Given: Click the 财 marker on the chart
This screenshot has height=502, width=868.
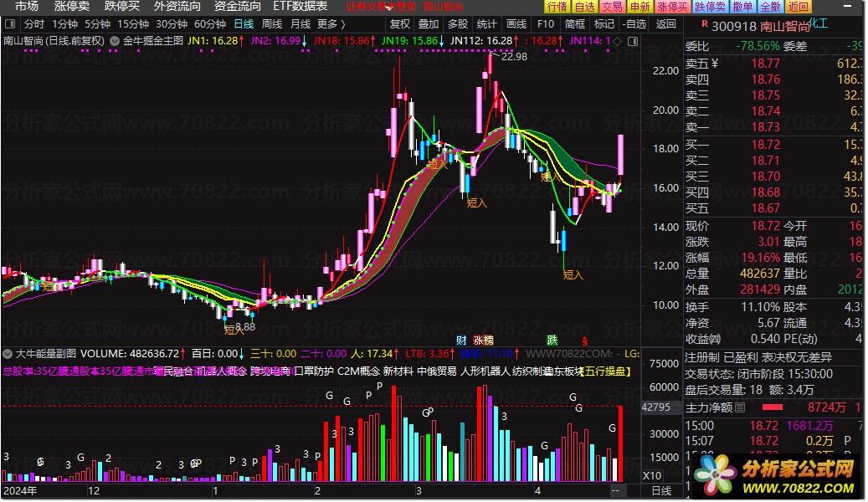Looking at the screenshot, I should pyautogui.click(x=461, y=341).
